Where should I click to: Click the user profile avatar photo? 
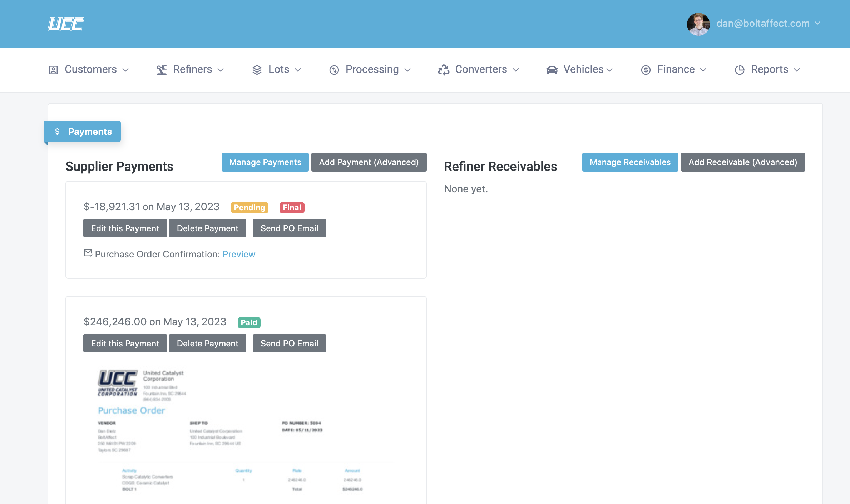(698, 24)
